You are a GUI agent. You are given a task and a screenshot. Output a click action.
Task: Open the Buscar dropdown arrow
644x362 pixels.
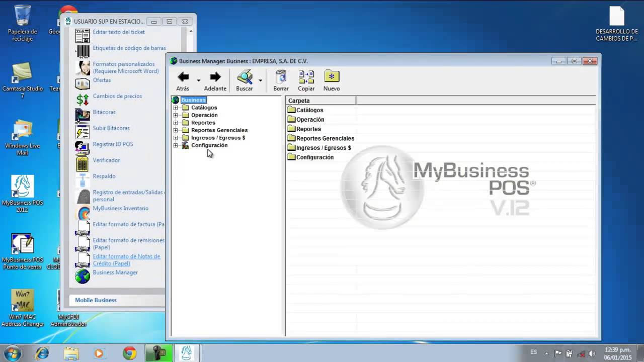(x=260, y=80)
